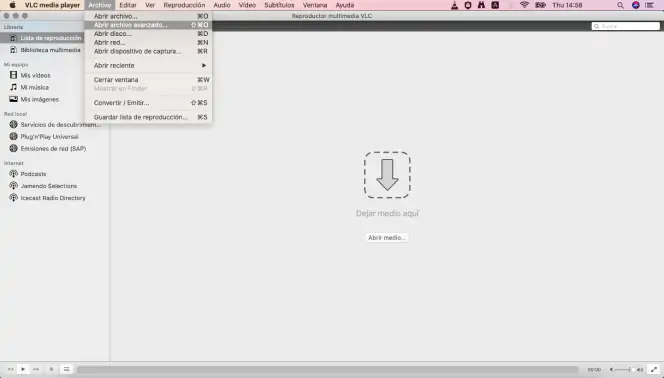The width and height of the screenshot is (664, 378).
Task: Open Jamendo Selections
Action: (x=49, y=186)
